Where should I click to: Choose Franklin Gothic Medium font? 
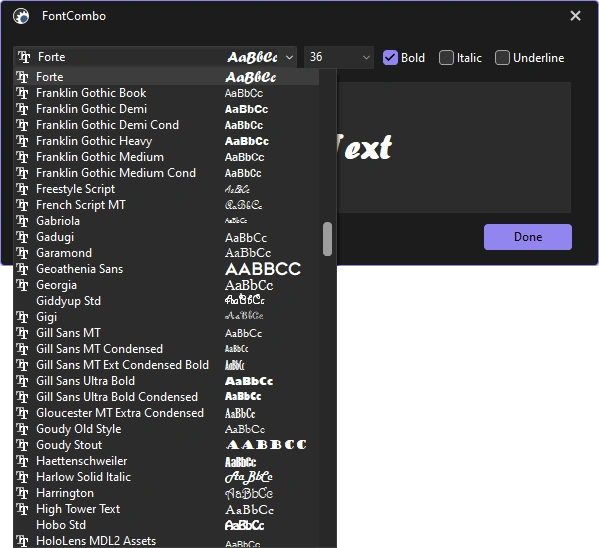click(167, 157)
